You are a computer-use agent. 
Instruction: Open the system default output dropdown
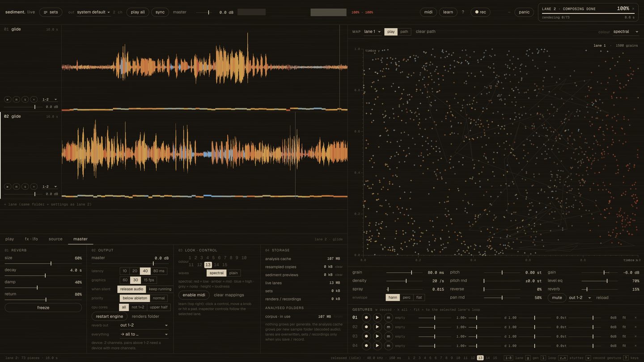point(93,12)
